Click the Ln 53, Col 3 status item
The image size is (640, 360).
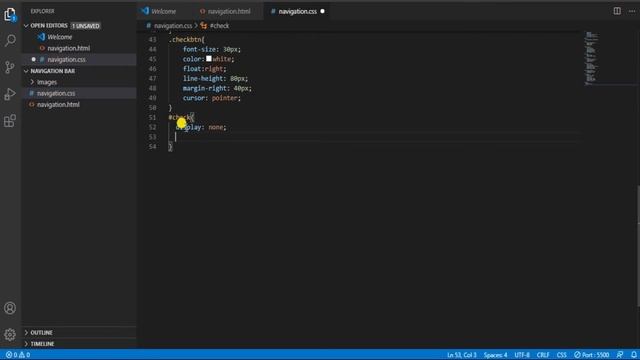pyautogui.click(x=461, y=355)
